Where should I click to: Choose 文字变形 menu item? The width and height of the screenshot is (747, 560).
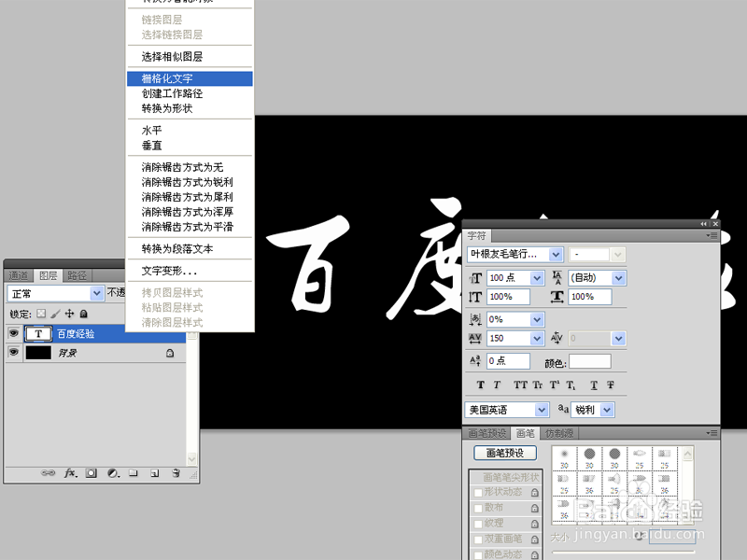pyautogui.click(x=190, y=271)
